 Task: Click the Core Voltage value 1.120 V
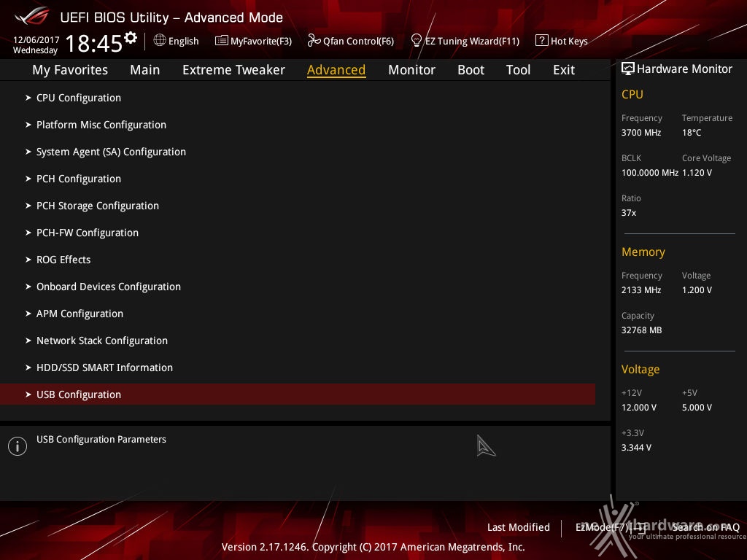click(697, 172)
